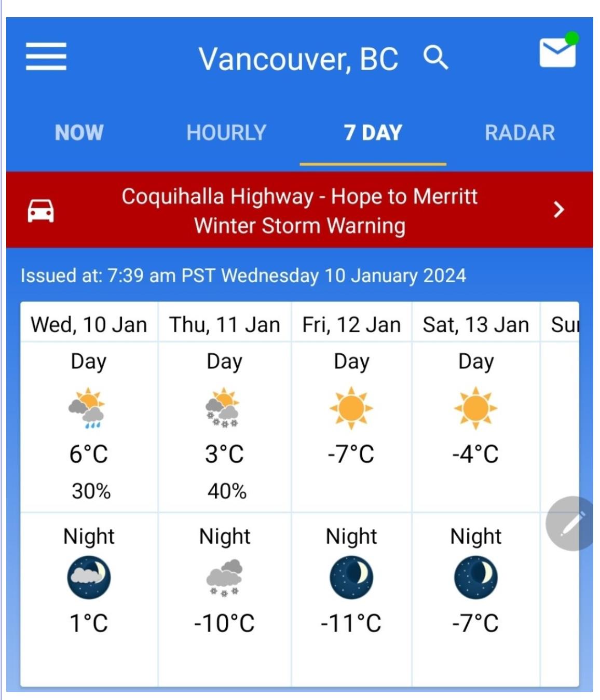Tap Saturday night's clear moon icon

[475, 578]
